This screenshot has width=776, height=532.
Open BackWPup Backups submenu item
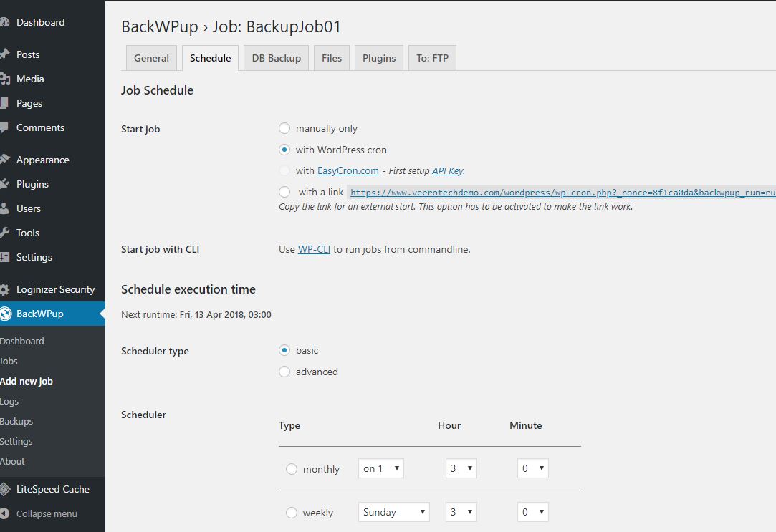16,421
